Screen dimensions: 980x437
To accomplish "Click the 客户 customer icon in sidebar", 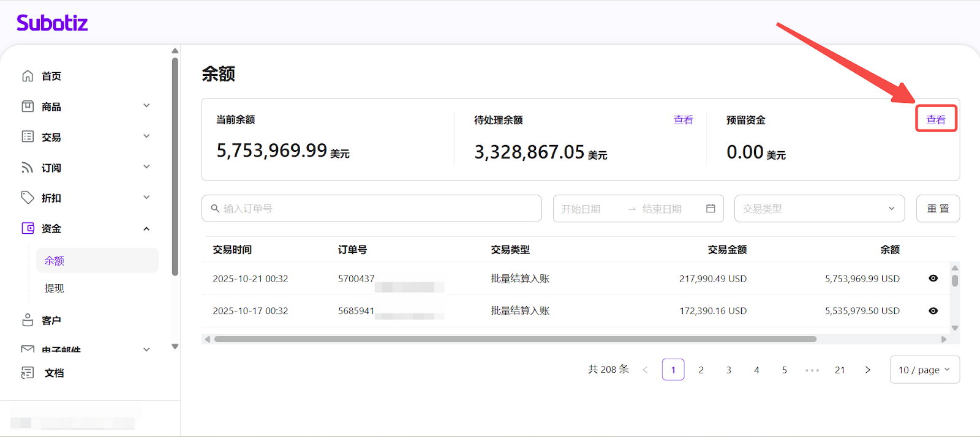I will pyautogui.click(x=28, y=320).
